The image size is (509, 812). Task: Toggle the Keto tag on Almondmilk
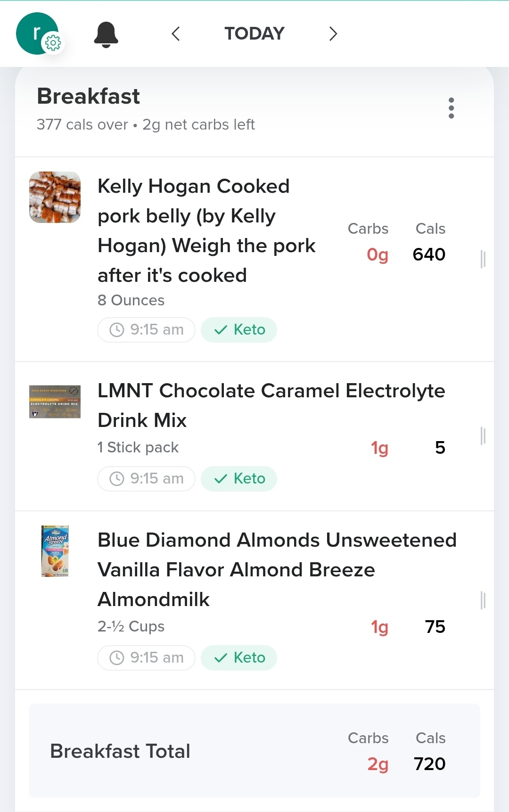pyautogui.click(x=239, y=658)
